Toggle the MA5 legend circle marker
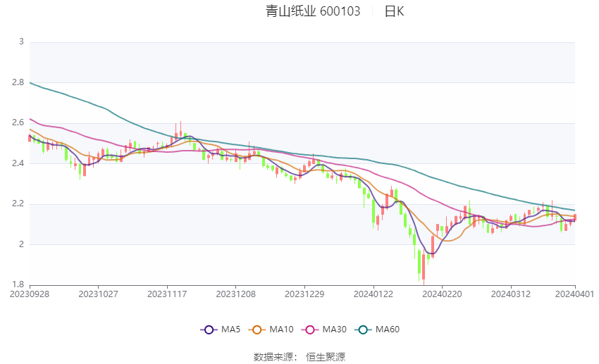The height and width of the screenshot is (364, 599). (207, 330)
